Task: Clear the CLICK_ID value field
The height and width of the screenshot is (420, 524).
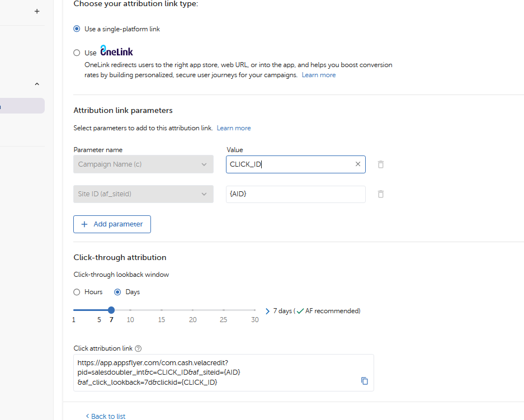Action: coord(358,164)
